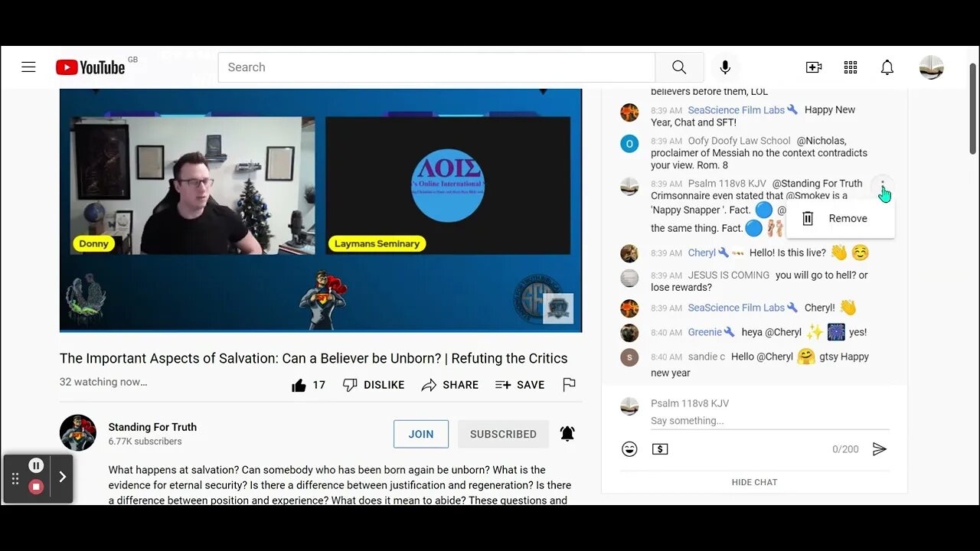Stop the screen recording
The width and height of the screenshot is (980, 551).
[36, 487]
